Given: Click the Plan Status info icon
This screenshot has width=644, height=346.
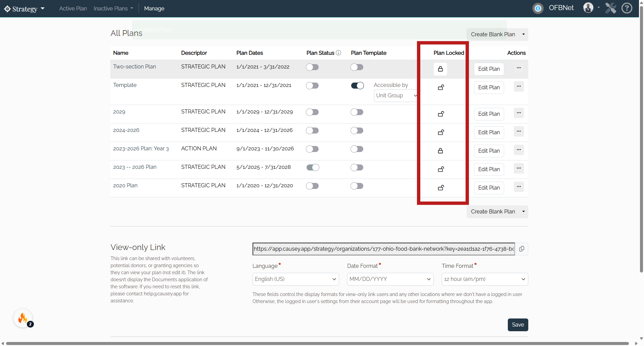Looking at the screenshot, I should coord(338,53).
